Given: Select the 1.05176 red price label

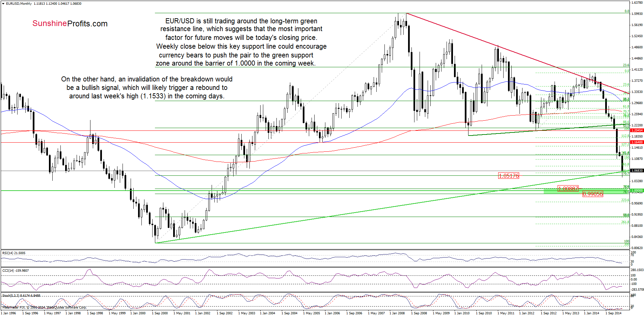Looking at the screenshot, I should (509, 176).
